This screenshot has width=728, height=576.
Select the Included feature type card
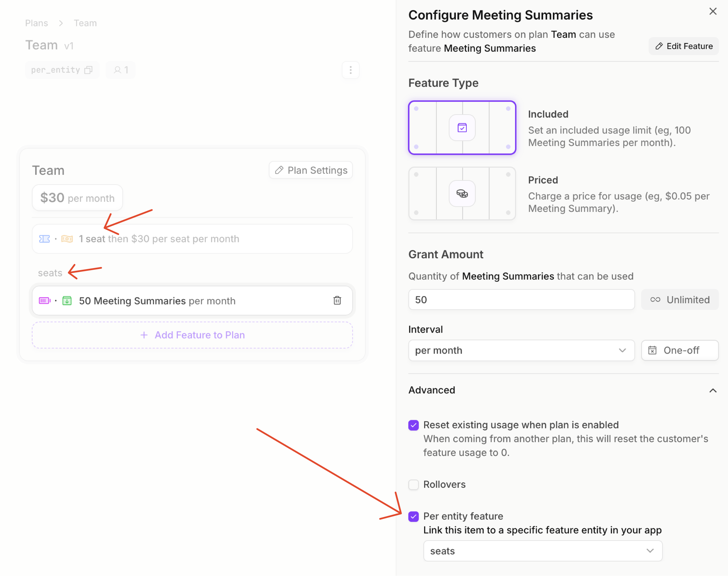462,128
